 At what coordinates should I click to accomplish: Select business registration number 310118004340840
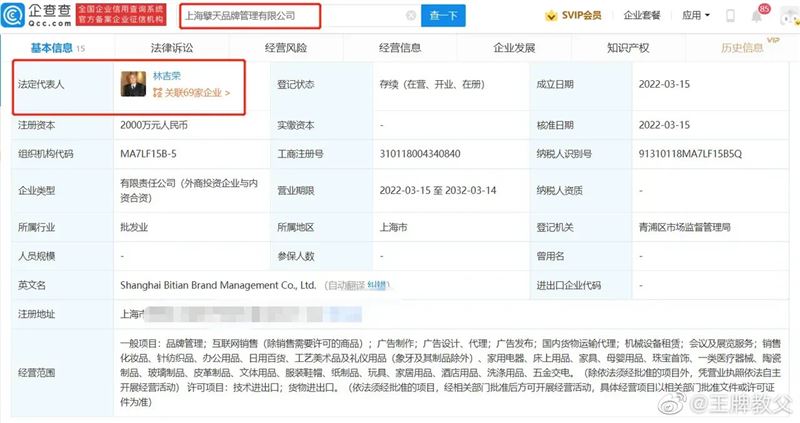420,154
